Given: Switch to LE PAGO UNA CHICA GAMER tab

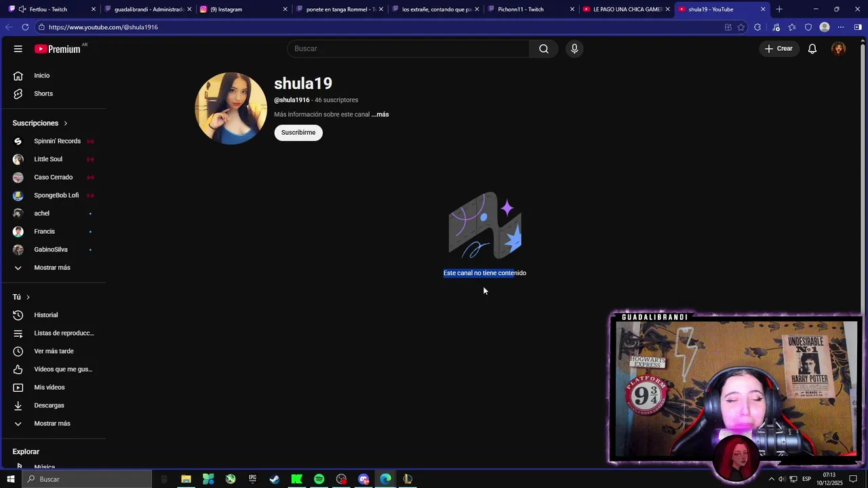Looking at the screenshot, I should 627,9.
